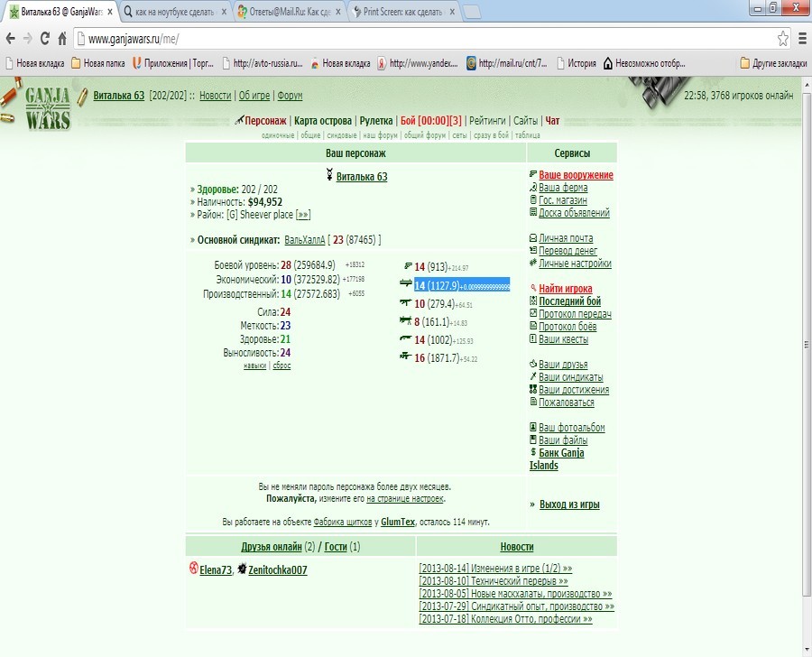
Task: Click icon next to Найти игрока
Action: 533,288
